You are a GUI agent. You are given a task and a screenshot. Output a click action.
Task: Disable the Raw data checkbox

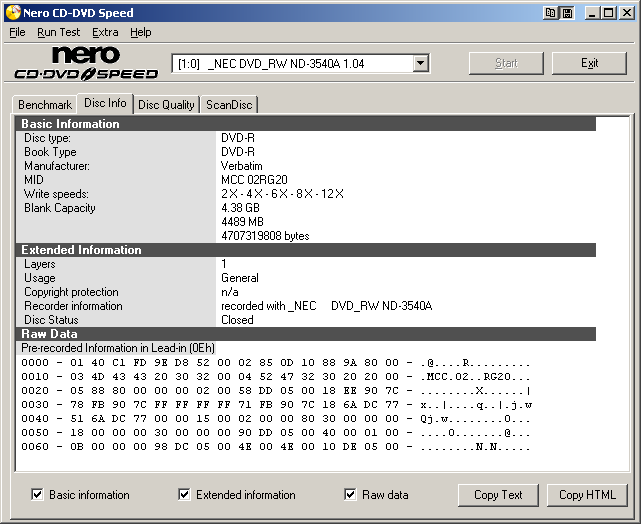tap(350, 494)
